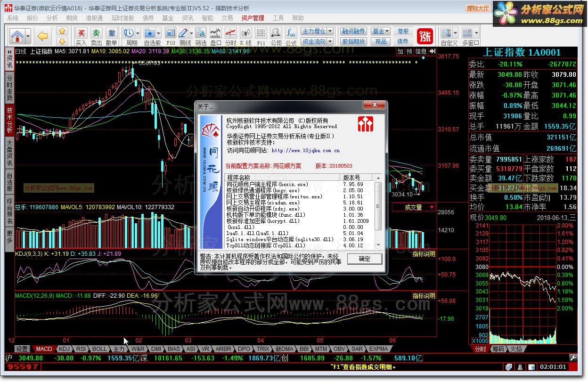Sort by the 程序名称 column header
Screen dimensions: 588x382
[x=283, y=178]
